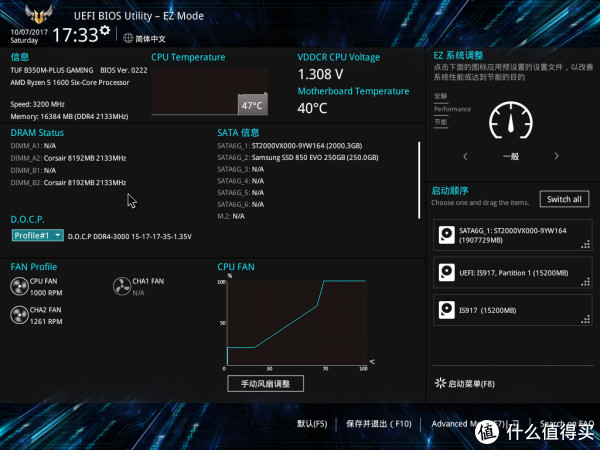The height and width of the screenshot is (450, 600).
Task: Grab the drag handle on SATA6G_1 boot entry
Action: (x=585, y=244)
